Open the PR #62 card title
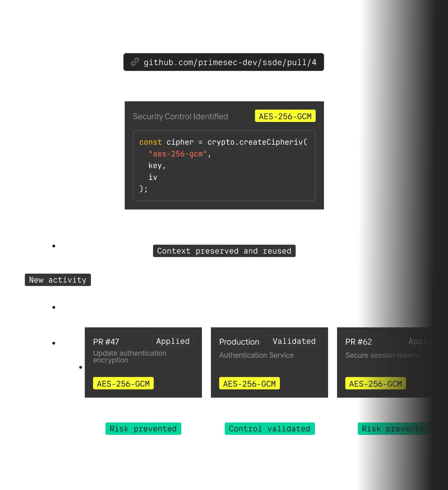 (358, 342)
